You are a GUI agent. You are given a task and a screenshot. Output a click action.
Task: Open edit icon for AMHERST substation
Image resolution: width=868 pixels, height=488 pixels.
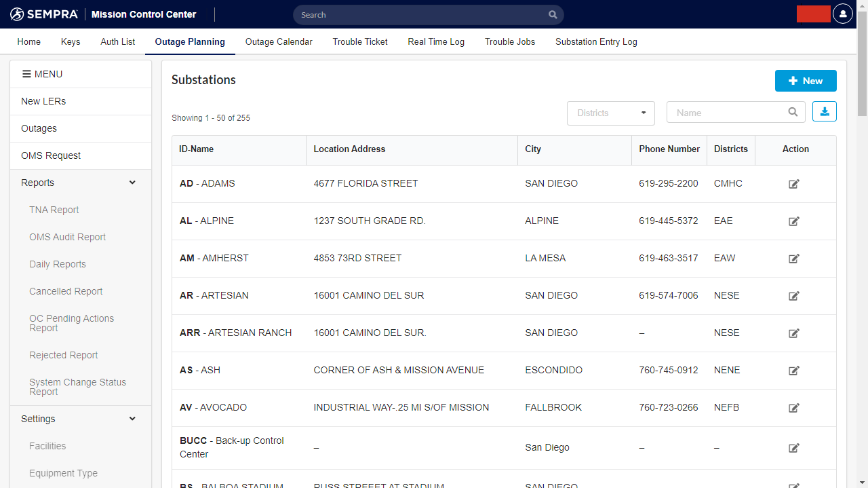793,259
